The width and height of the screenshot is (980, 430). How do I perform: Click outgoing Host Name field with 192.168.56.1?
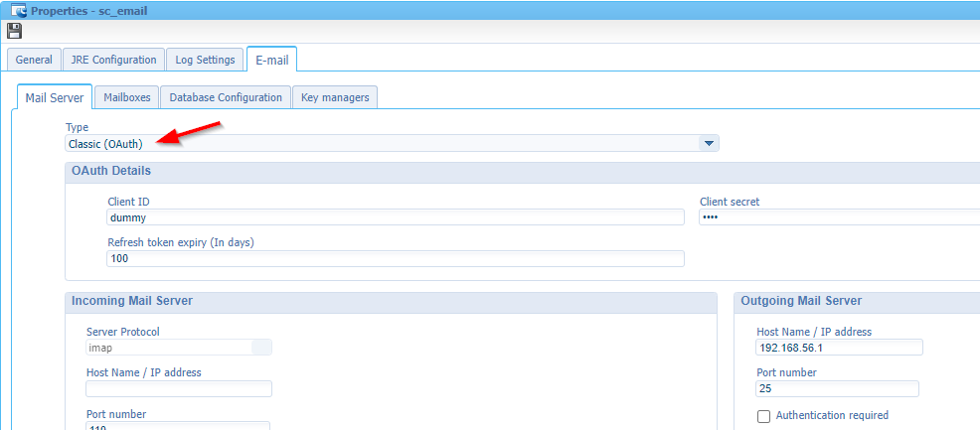839,348
